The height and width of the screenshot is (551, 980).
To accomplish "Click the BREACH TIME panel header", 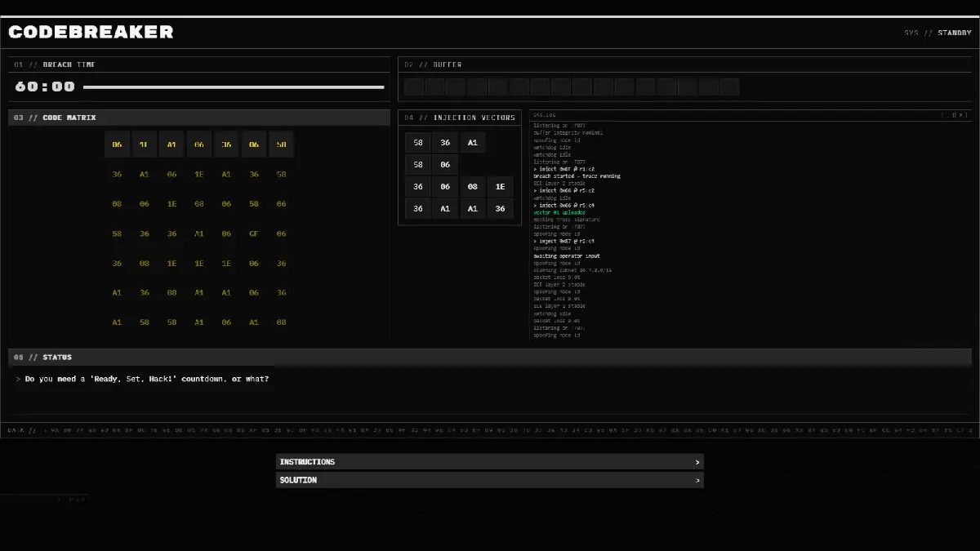I will [199, 64].
